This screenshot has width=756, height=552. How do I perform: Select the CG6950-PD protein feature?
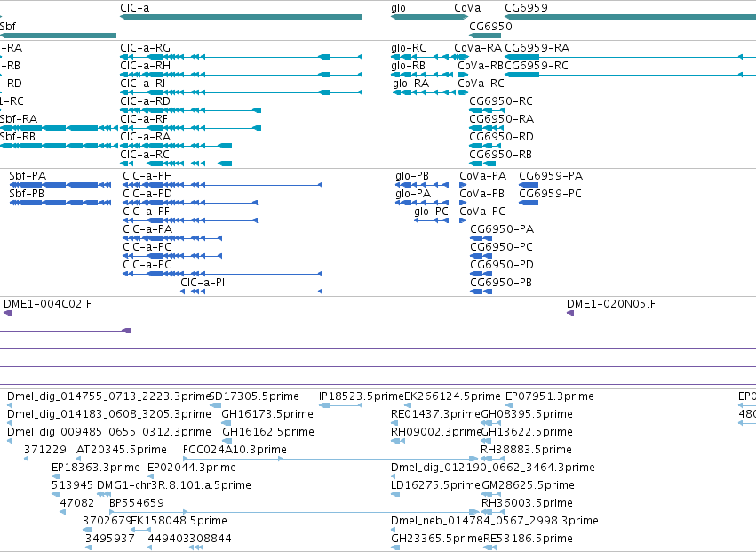tap(481, 274)
